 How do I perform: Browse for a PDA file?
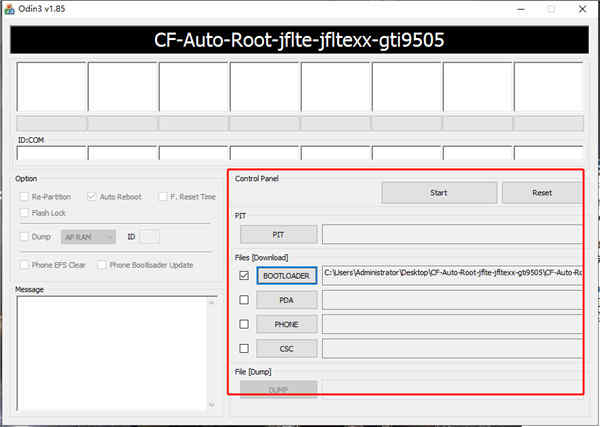coord(287,300)
